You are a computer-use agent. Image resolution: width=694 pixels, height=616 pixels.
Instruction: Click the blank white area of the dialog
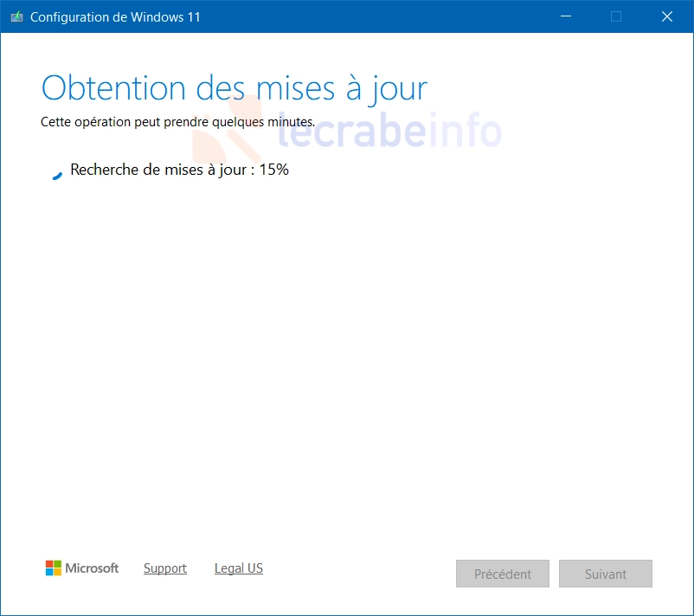click(x=346, y=363)
